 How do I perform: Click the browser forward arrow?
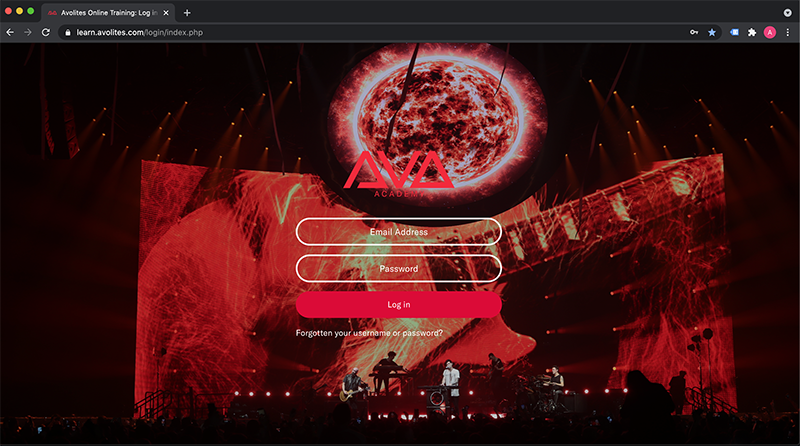(28, 32)
